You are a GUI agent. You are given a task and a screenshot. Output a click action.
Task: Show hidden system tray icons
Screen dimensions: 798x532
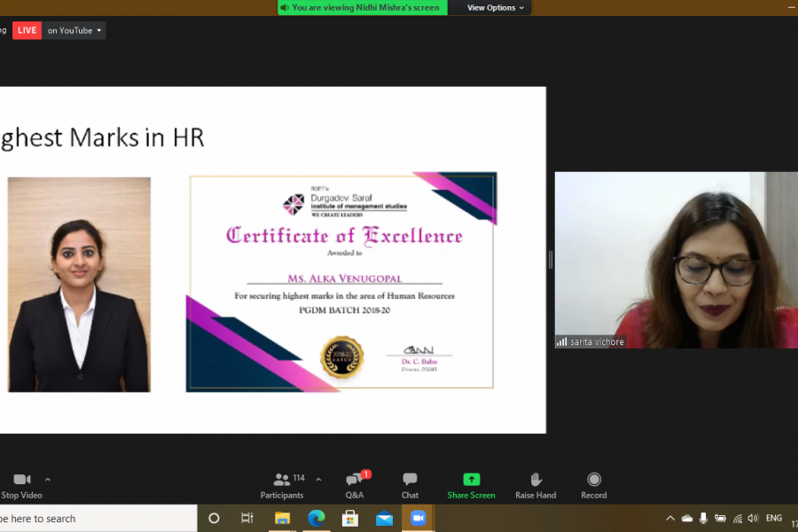[670, 518]
